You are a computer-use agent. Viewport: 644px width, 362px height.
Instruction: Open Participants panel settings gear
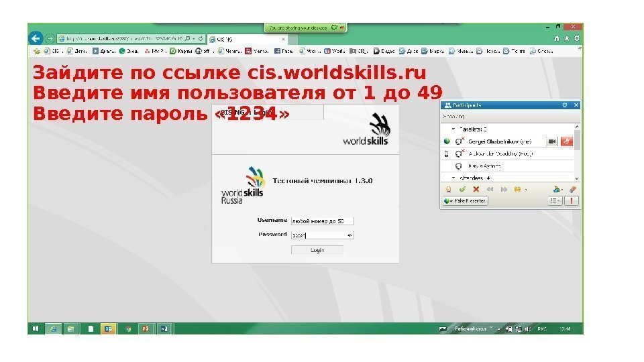pyautogui.click(x=565, y=105)
